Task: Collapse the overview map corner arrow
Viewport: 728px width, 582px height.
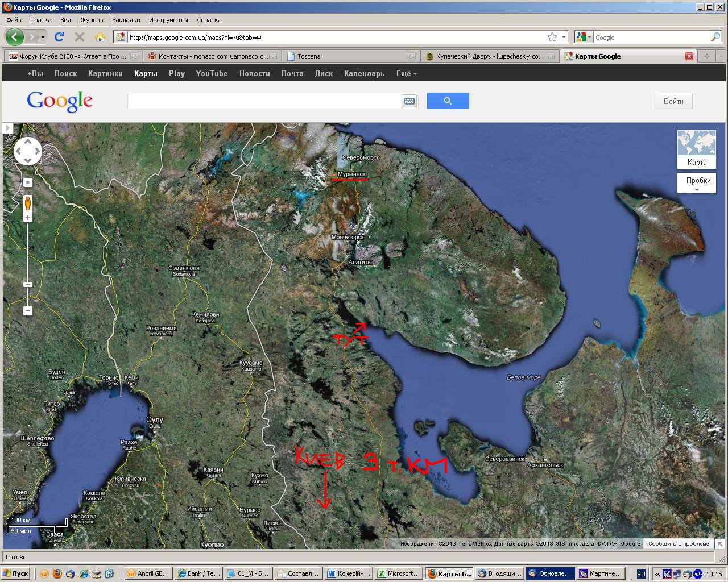Action: (x=720, y=544)
